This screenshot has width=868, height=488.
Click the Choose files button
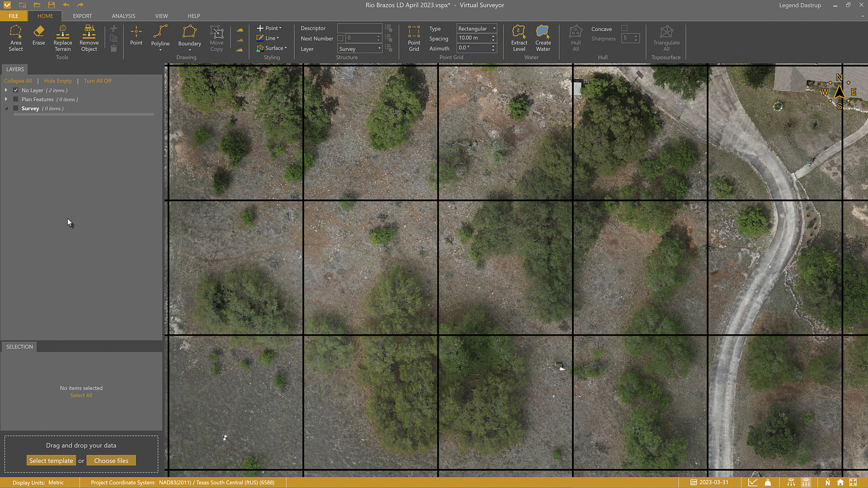[x=111, y=461]
